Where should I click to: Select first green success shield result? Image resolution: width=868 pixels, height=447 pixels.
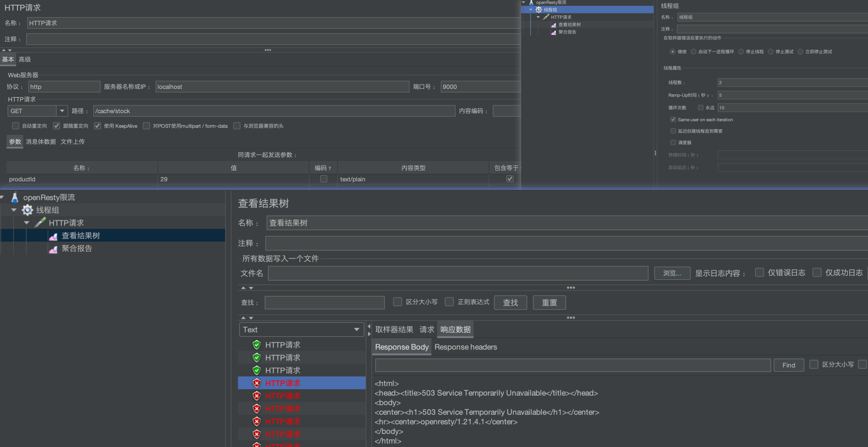point(257,344)
